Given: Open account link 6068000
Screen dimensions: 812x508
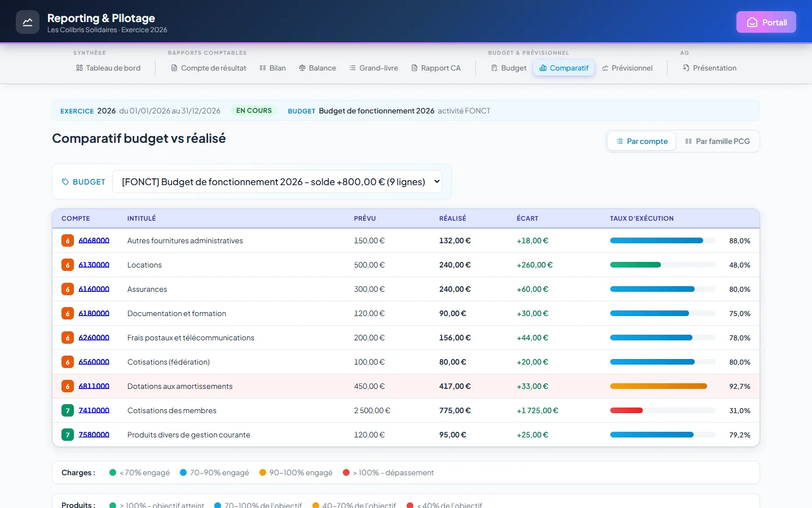Looking at the screenshot, I should click(94, 240).
